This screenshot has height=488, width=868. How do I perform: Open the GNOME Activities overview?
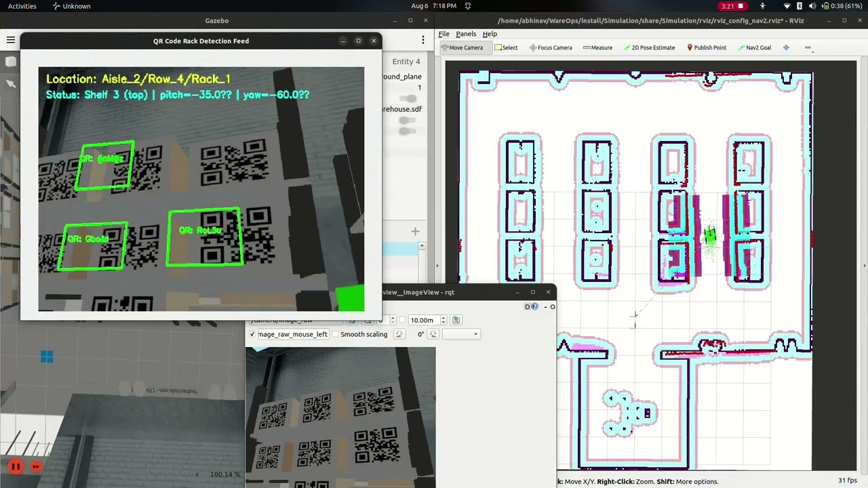pos(22,6)
